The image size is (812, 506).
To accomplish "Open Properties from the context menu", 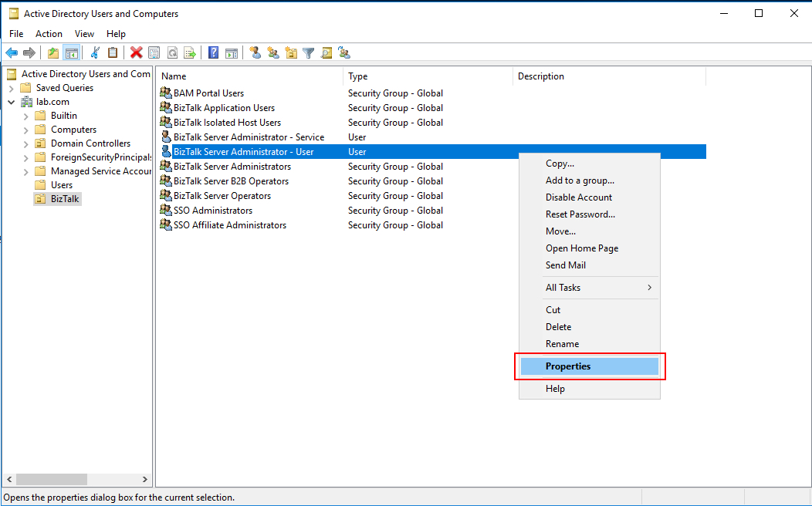I will pyautogui.click(x=590, y=366).
